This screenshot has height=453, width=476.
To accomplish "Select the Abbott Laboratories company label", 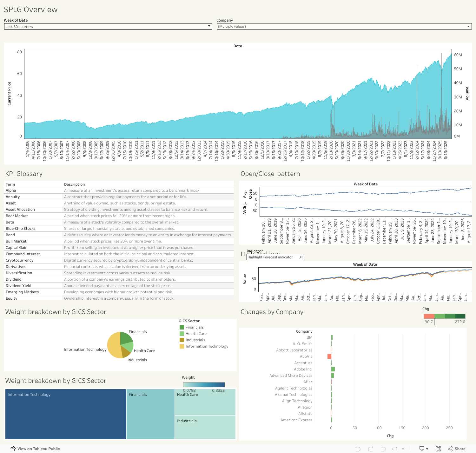I will (294, 350).
